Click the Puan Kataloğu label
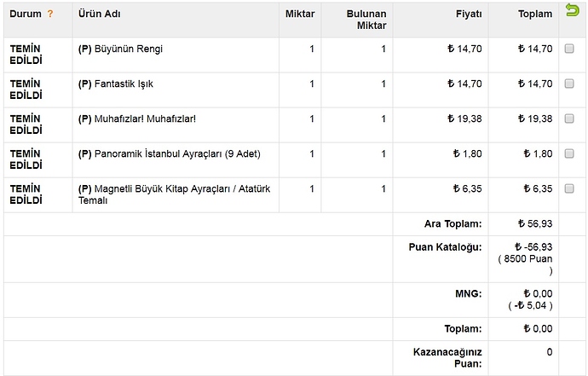Image resolution: width=588 pixels, height=376 pixels. point(446,247)
